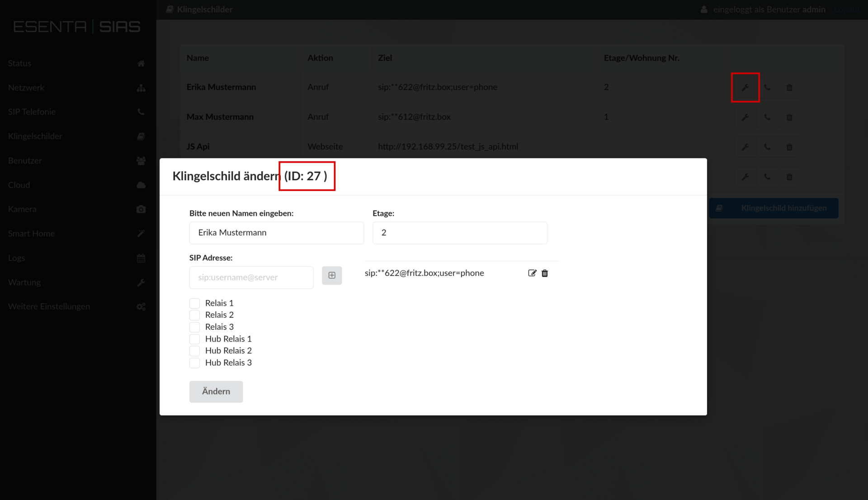Delete JS Api entry trash icon
This screenshot has width=868, height=500.
[x=789, y=147]
